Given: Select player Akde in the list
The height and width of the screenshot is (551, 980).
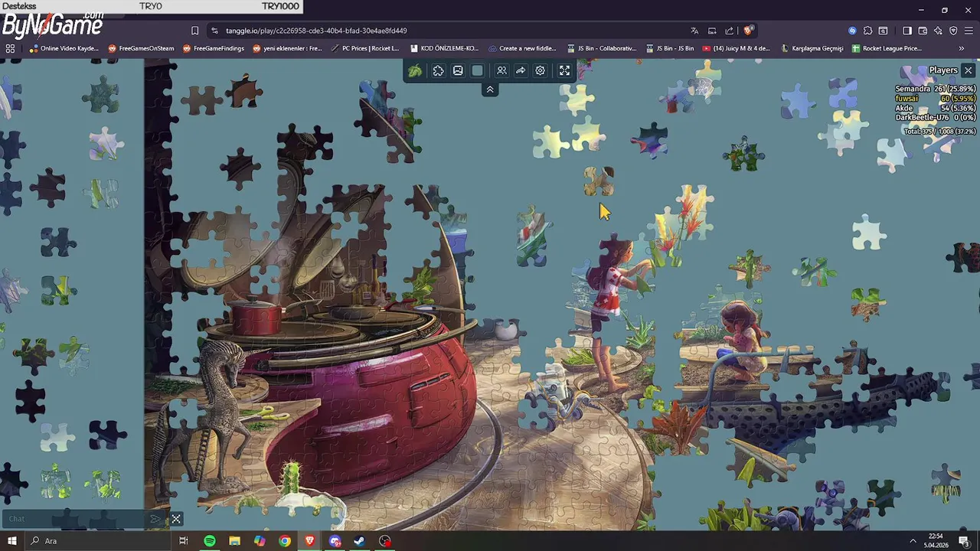Looking at the screenshot, I should coord(936,108).
